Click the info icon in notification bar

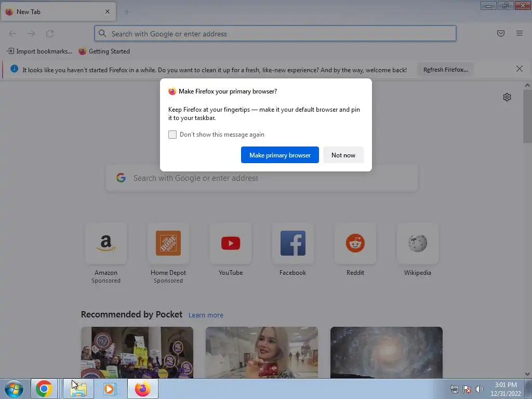[x=14, y=69]
